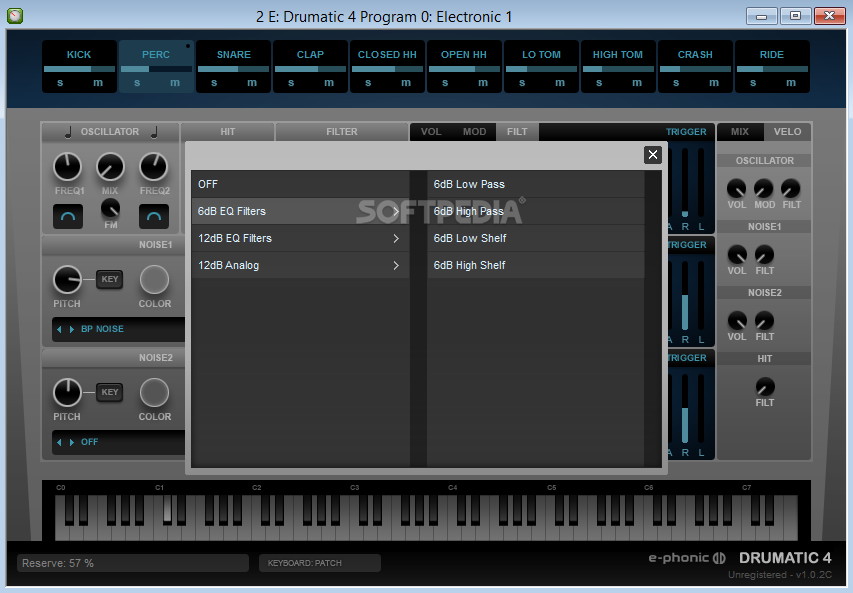853x593 pixels.
Task: Click the mix NOISE1 FILT knob
Action: 764,254
